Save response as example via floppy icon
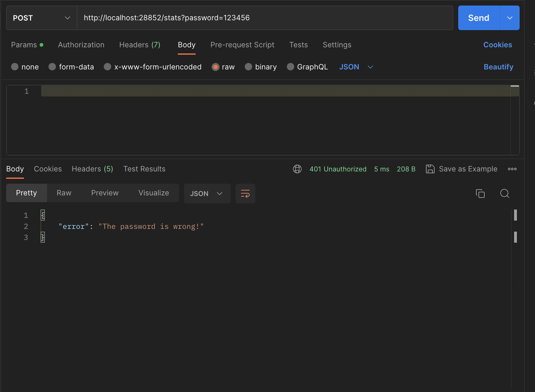This screenshot has width=535, height=392. point(431,169)
